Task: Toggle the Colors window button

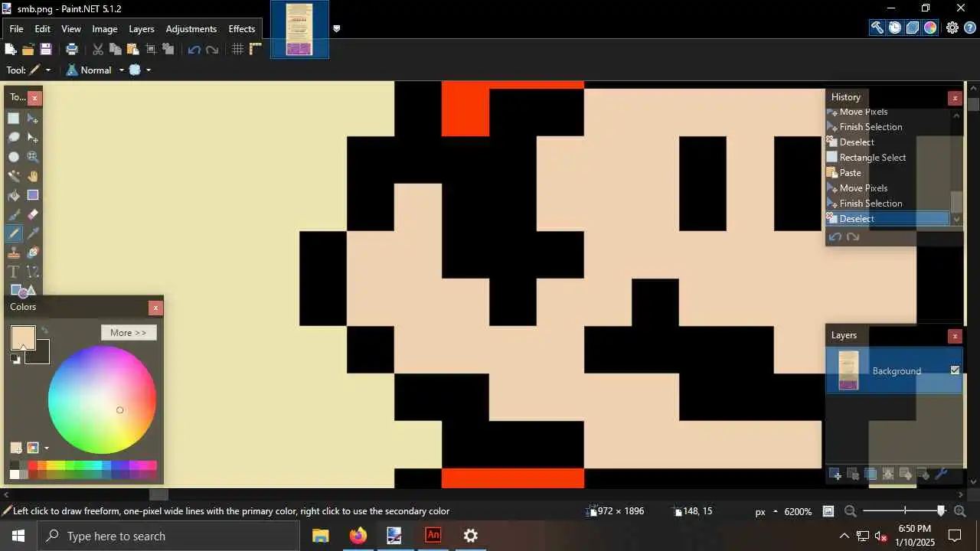Action: [930, 28]
